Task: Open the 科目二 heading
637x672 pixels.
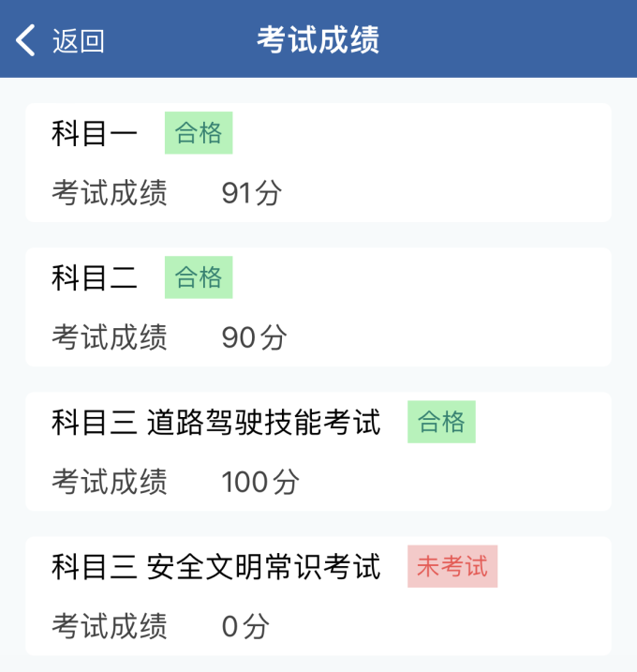Action: 95,277
